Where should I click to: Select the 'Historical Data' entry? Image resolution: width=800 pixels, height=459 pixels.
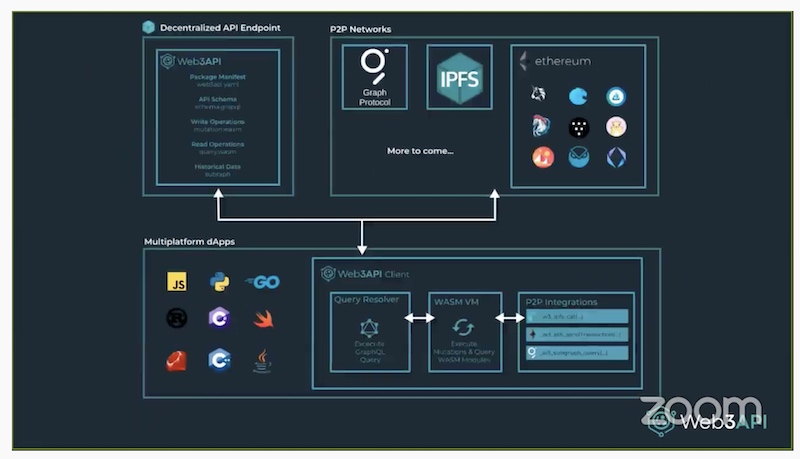coord(217,167)
